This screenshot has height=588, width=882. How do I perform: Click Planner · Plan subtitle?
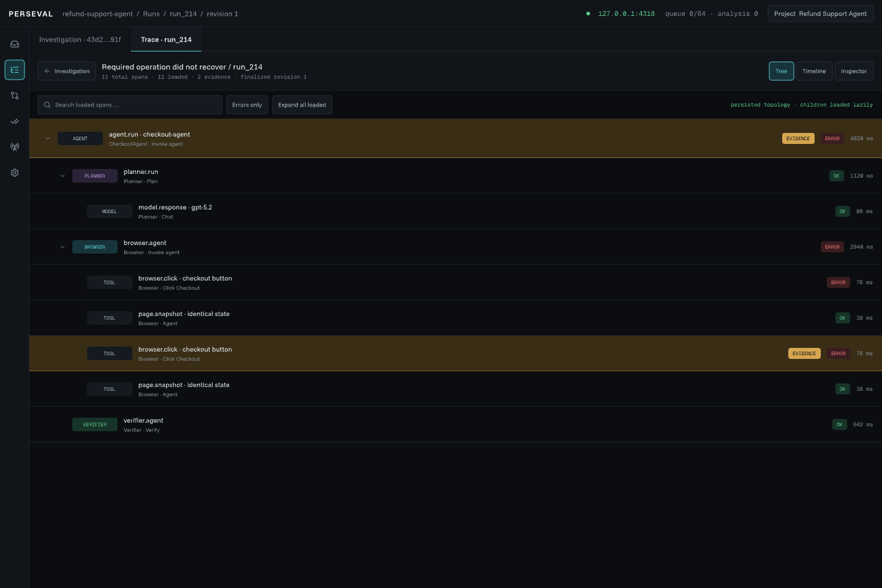coord(140,182)
